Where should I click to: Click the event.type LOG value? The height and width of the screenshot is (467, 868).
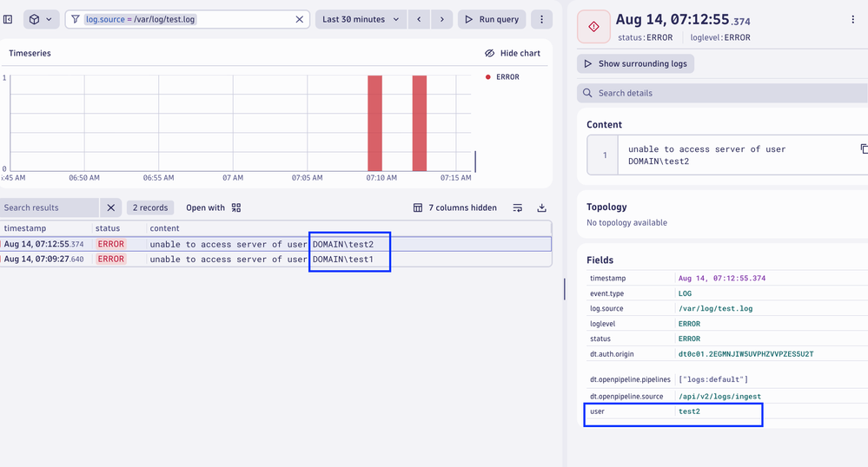point(685,293)
